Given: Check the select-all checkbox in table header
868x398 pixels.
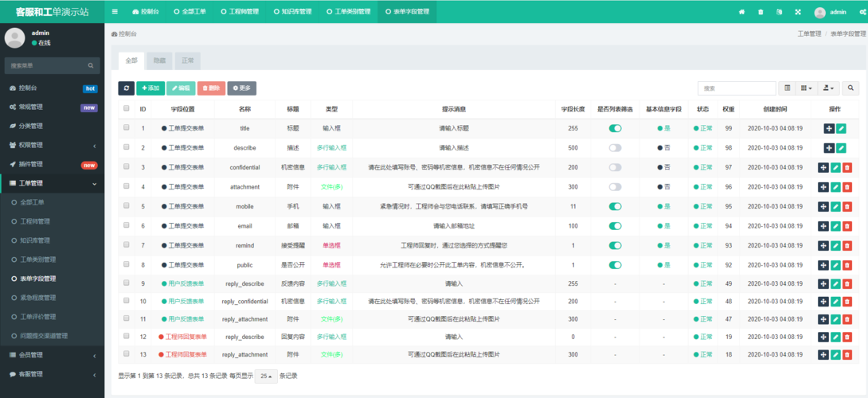Looking at the screenshot, I should click(126, 108).
